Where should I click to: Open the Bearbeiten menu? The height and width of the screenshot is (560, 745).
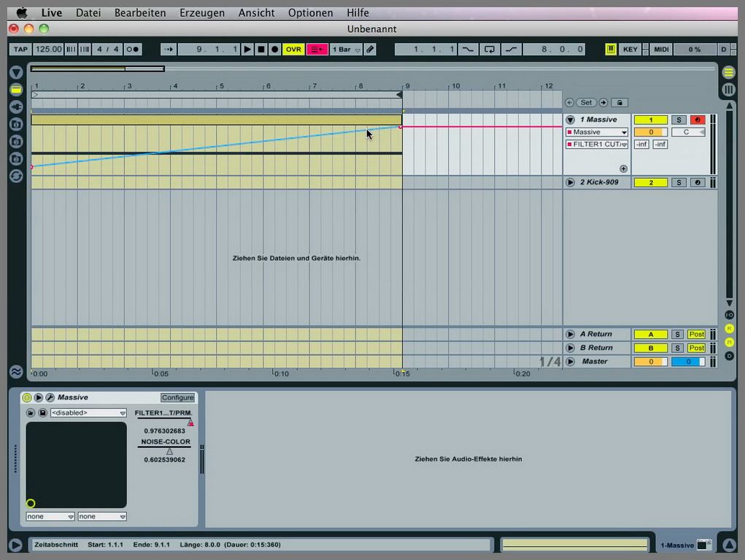click(x=140, y=13)
